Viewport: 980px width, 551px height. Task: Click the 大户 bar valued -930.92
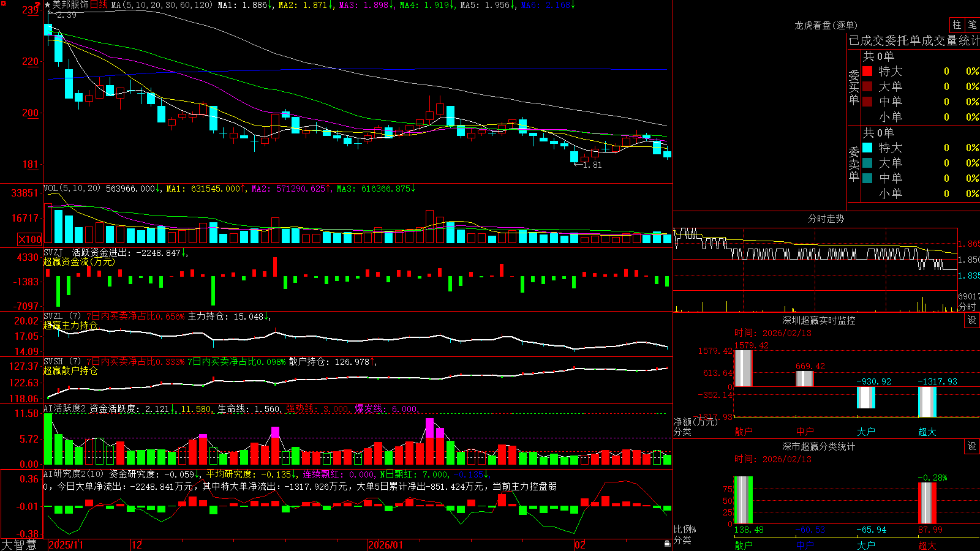[865, 397]
